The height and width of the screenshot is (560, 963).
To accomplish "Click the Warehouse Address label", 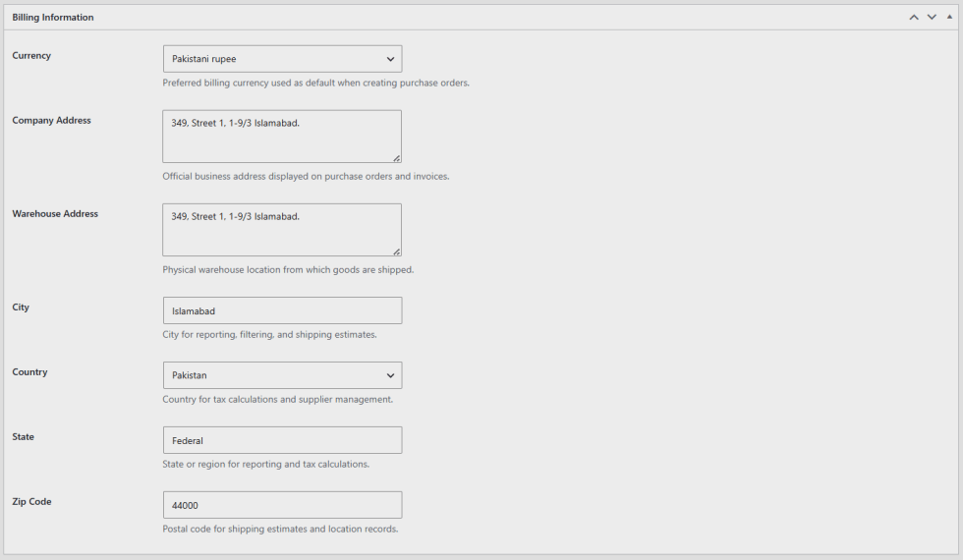I will coord(55,214).
